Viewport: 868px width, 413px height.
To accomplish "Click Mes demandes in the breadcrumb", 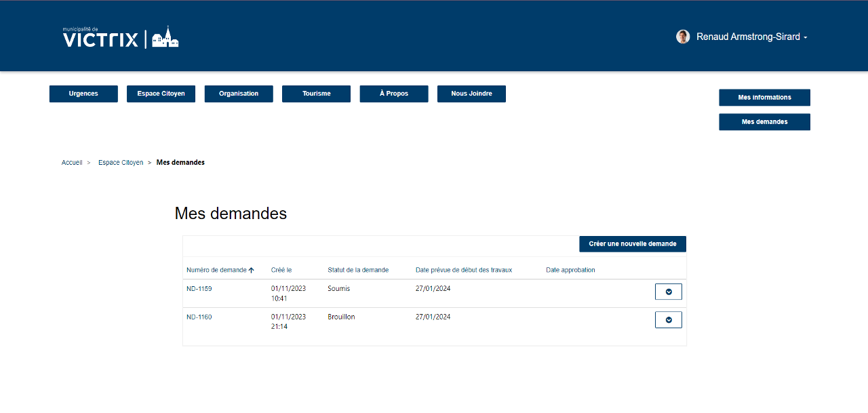I will 180,163.
